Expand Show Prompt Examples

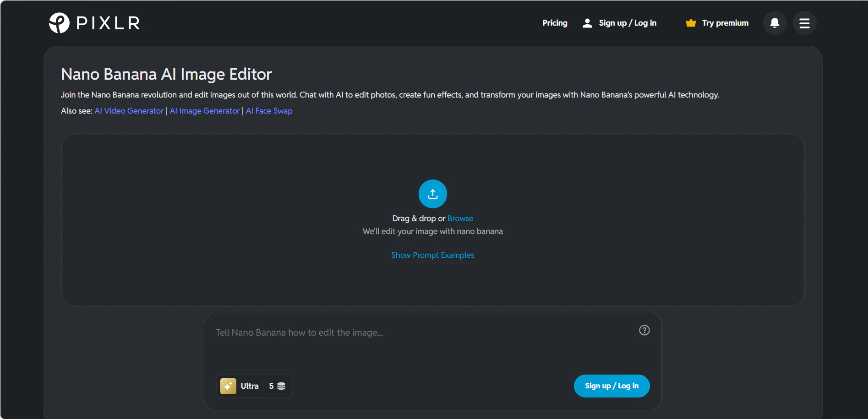pyautogui.click(x=432, y=255)
